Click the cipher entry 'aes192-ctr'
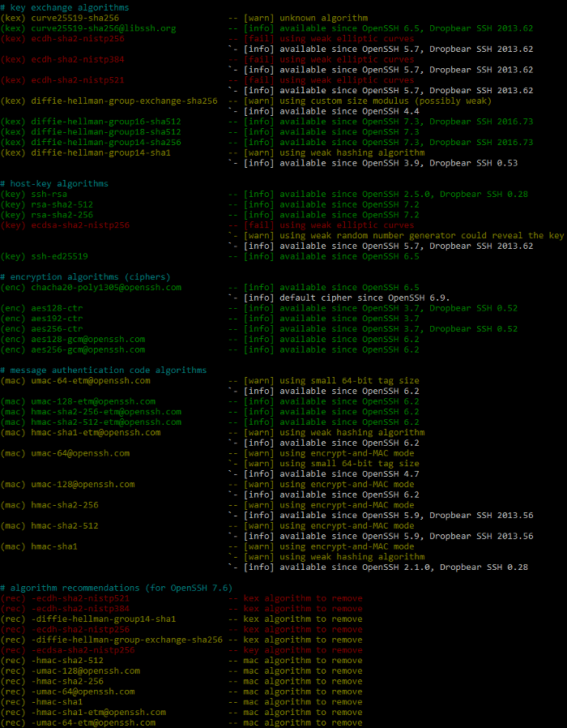This screenshot has width=567, height=728. click(x=57, y=319)
